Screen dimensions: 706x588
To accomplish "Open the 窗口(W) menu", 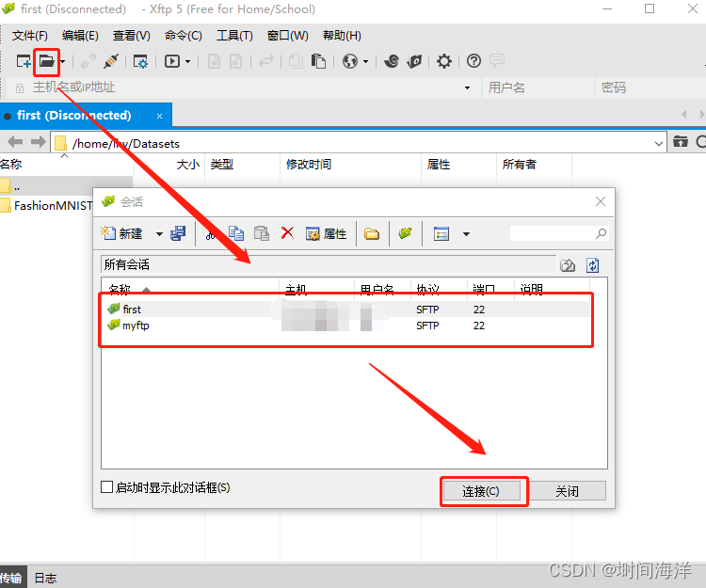I will 288,36.
